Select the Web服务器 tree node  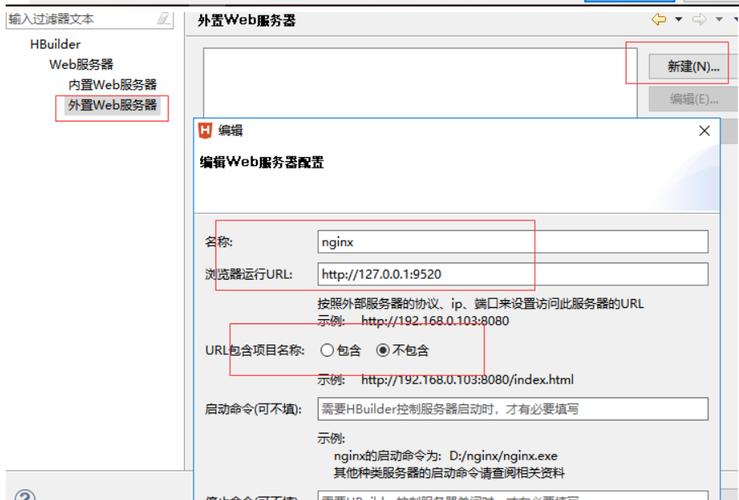click(81, 64)
